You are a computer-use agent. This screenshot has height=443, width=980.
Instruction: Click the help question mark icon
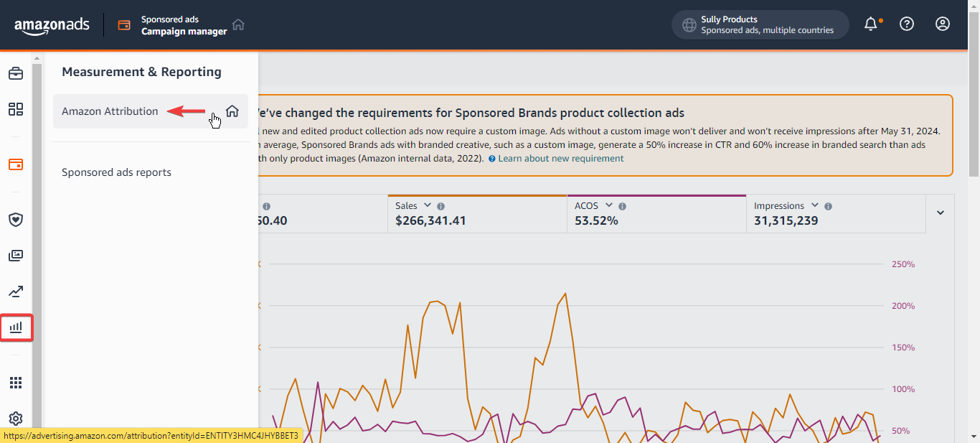click(x=906, y=24)
